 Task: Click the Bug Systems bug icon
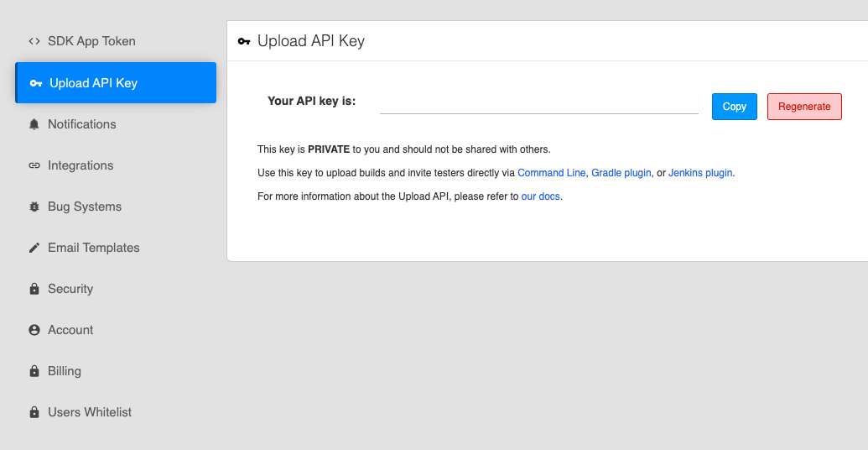(x=34, y=207)
